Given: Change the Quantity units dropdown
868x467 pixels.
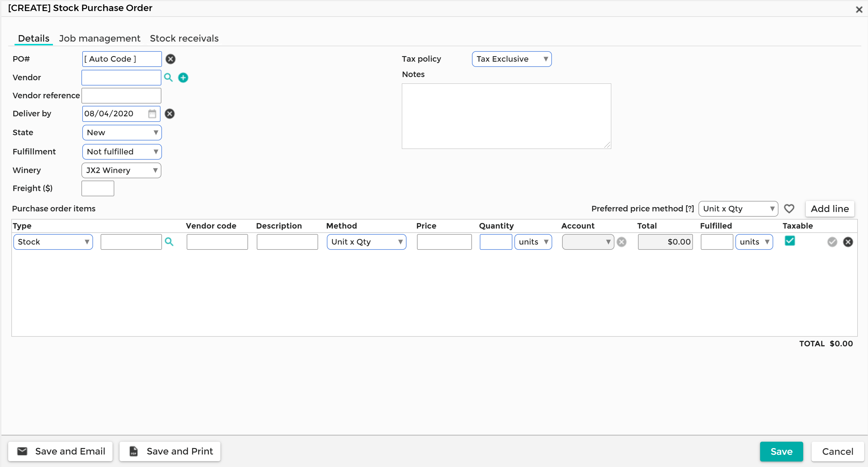Looking at the screenshot, I should click(533, 242).
